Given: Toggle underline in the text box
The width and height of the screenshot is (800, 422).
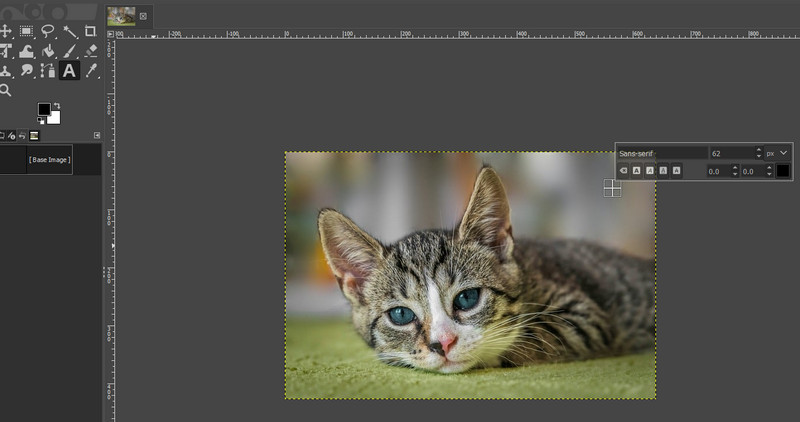Looking at the screenshot, I should click(x=663, y=170).
